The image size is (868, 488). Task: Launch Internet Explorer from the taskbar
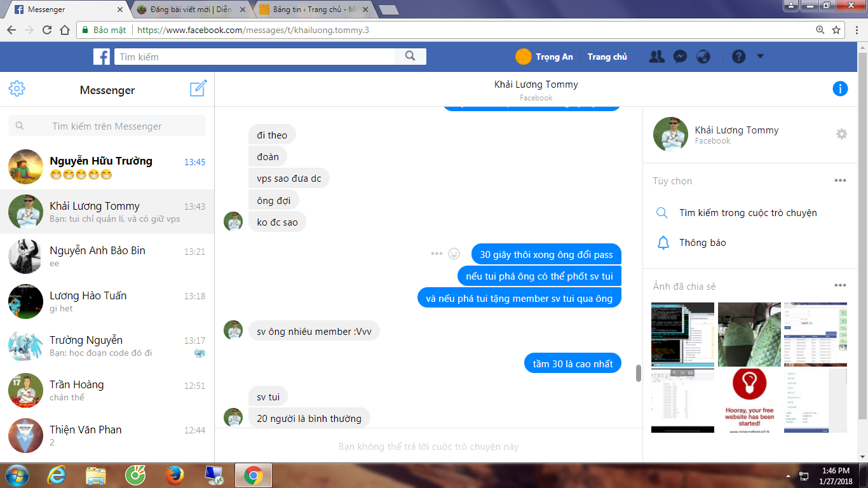pyautogui.click(x=57, y=475)
